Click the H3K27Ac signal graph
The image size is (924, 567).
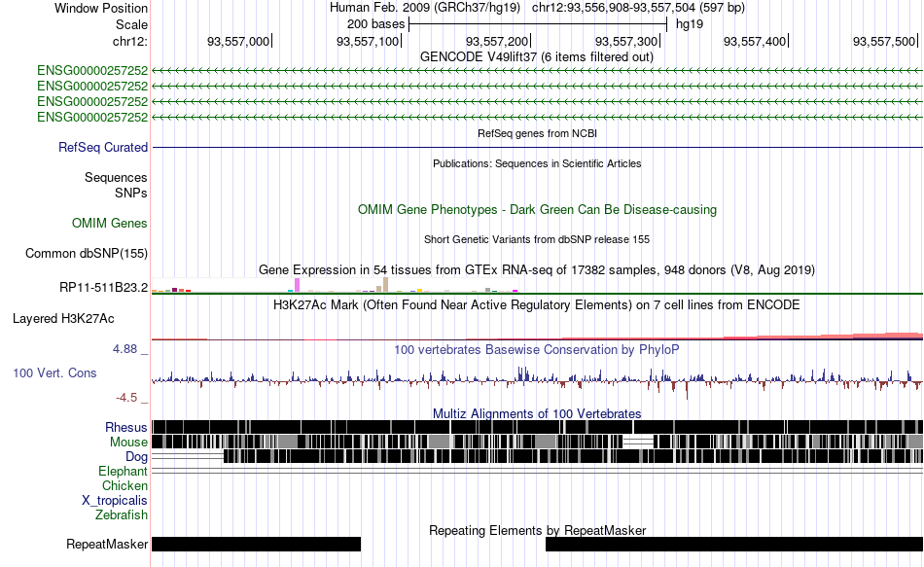click(x=537, y=336)
